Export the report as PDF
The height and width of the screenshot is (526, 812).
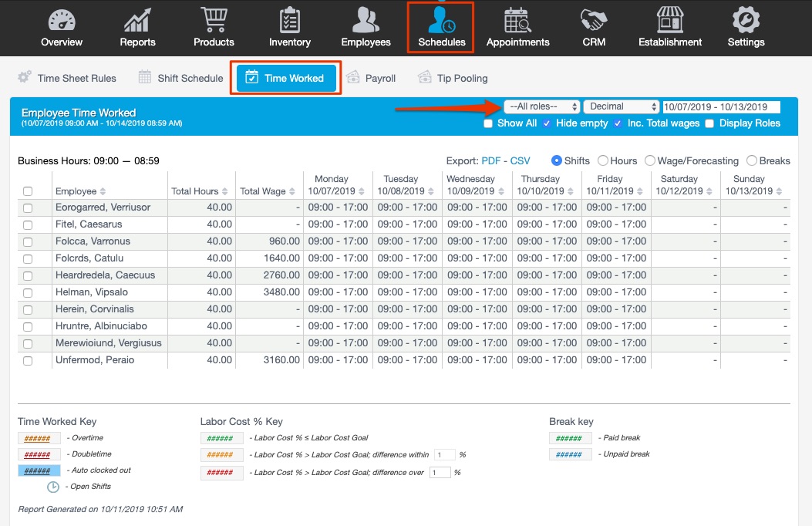[x=490, y=161]
